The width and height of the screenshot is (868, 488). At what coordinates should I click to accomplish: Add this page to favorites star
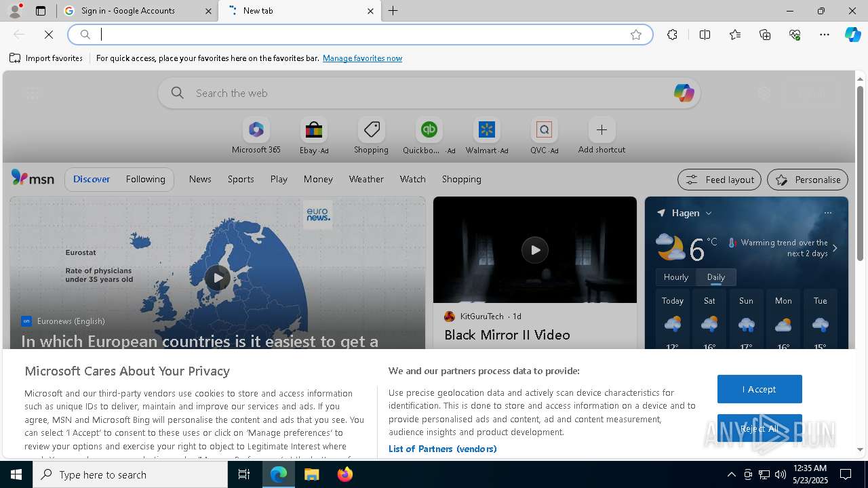click(x=636, y=35)
